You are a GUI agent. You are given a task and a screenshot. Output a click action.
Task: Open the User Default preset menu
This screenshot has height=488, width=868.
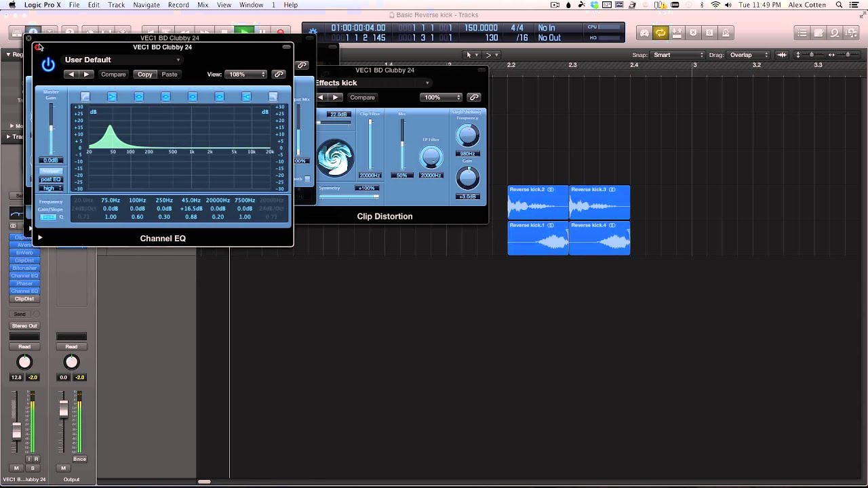point(123,60)
